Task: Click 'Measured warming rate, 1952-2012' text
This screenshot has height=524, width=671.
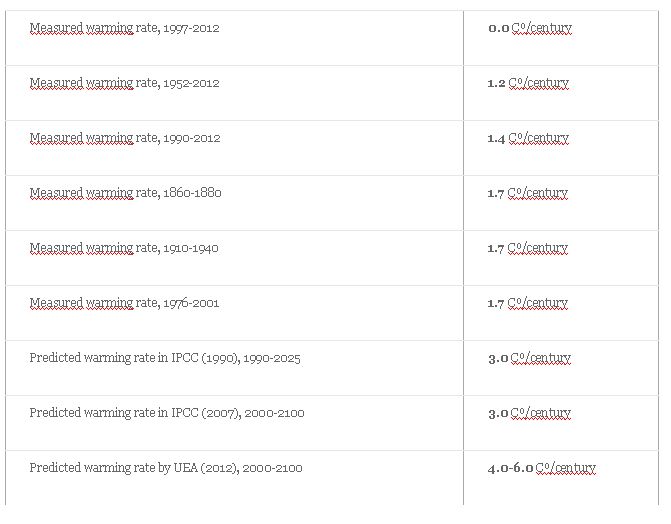Action: pyautogui.click(x=124, y=83)
